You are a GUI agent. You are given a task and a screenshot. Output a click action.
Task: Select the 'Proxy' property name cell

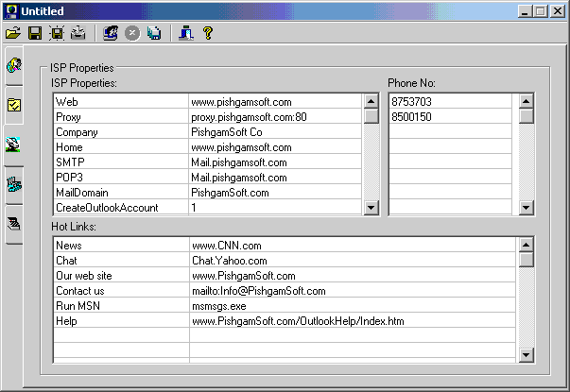coord(121,116)
